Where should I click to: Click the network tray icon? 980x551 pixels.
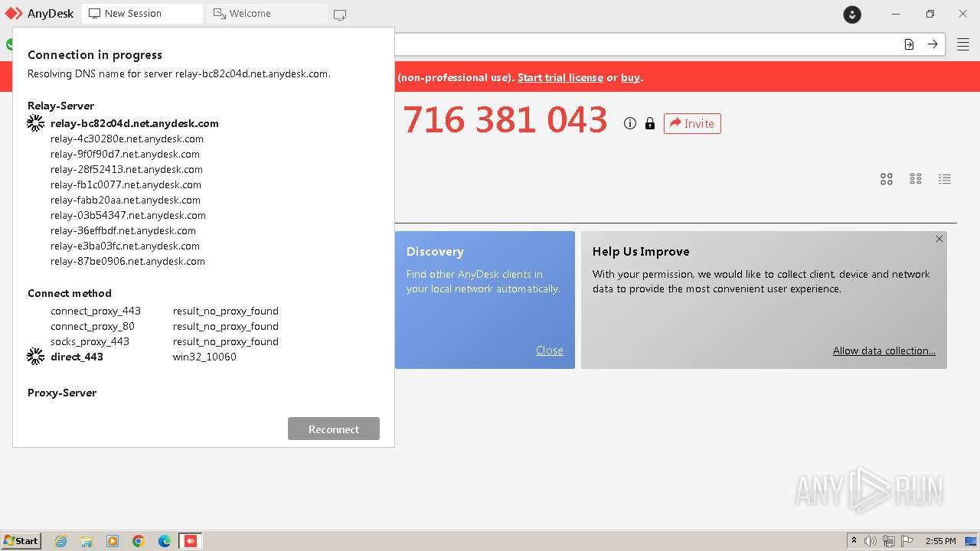889,541
